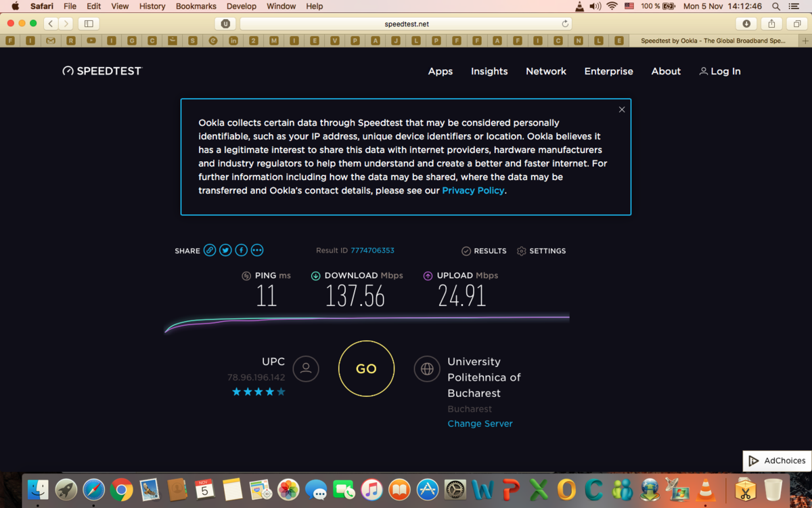Open iTunes from the Dock

point(371,489)
